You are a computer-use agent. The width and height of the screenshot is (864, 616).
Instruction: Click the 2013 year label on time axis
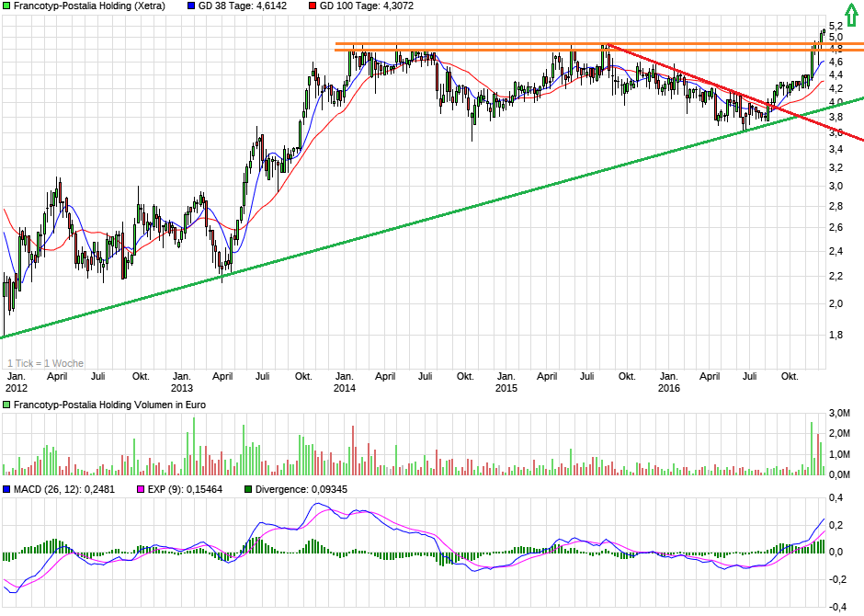coord(182,388)
